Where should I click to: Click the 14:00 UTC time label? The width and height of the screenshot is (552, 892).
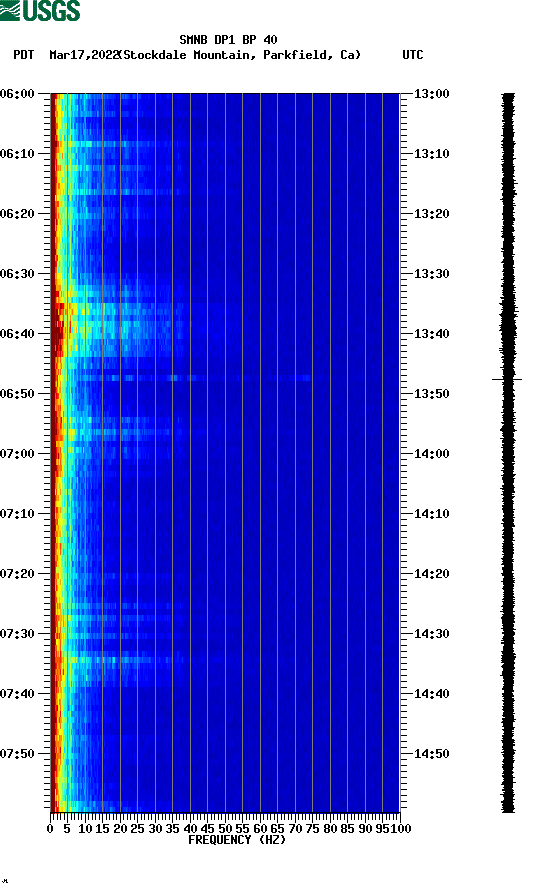(431, 454)
